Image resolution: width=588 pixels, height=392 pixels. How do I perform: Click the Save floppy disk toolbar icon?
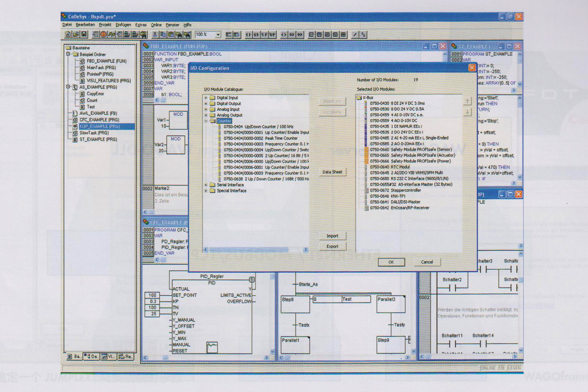click(x=84, y=35)
